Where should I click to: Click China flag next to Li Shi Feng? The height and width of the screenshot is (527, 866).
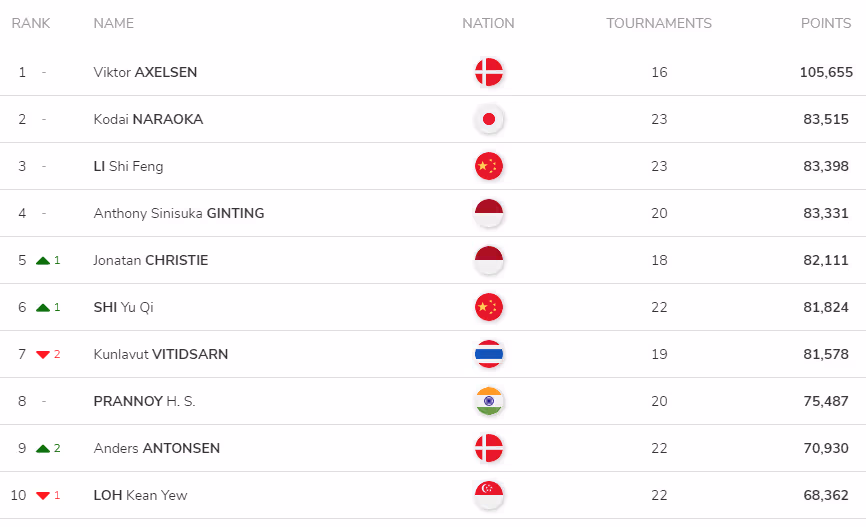click(489, 166)
